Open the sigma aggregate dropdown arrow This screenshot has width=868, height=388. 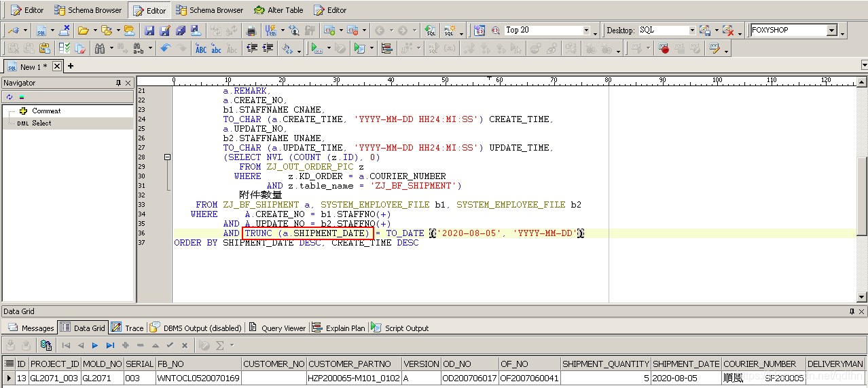click(231, 345)
